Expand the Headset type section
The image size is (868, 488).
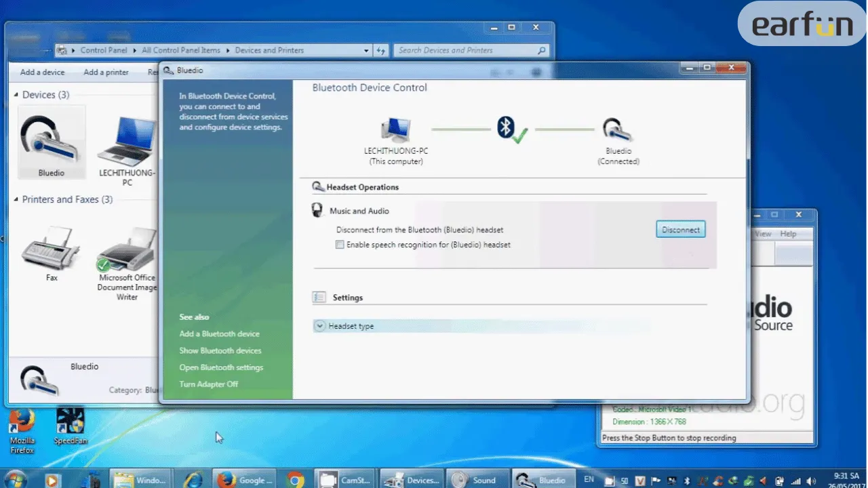pyautogui.click(x=319, y=326)
